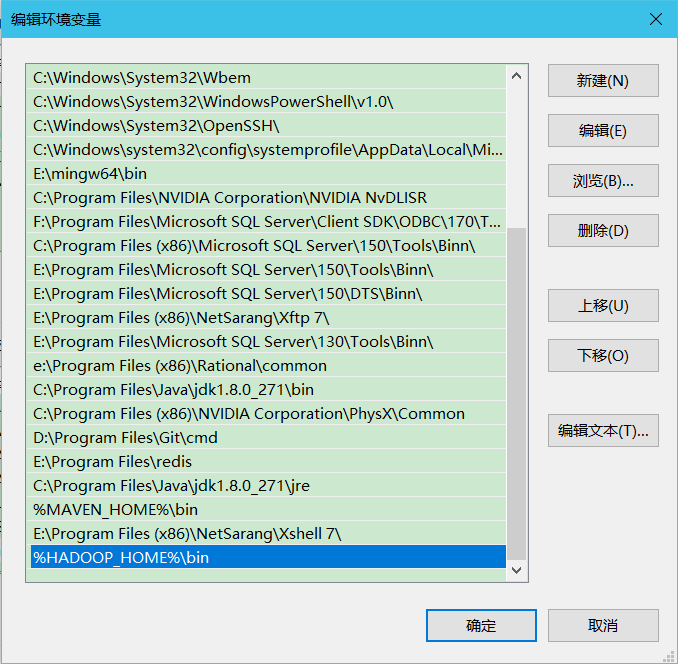Select C:\Program Files (x86) SQL Server\150\Tools\Binn\ entry

click(266, 246)
